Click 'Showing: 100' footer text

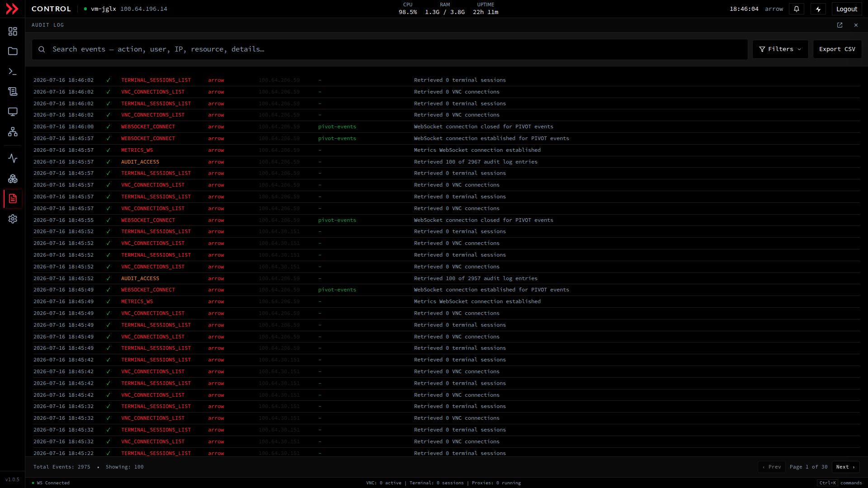[125, 467]
